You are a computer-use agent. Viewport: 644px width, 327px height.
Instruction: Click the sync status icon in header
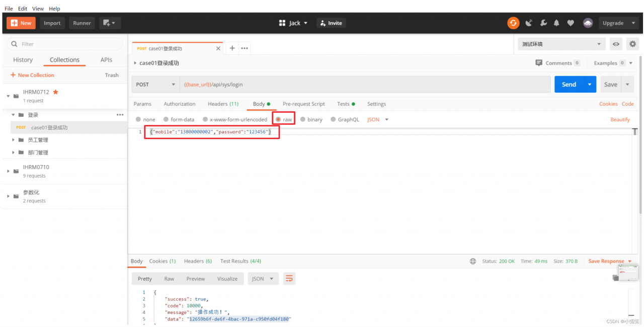point(513,23)
